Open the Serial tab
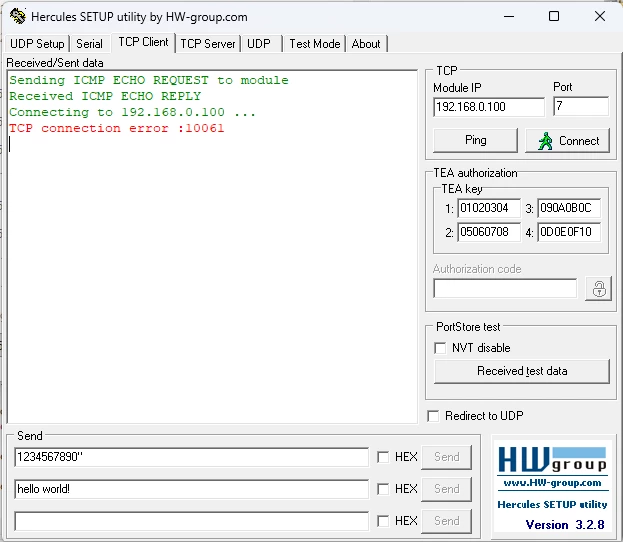The height and width of the screenshot is (542, 623). (x=89, y=43)
